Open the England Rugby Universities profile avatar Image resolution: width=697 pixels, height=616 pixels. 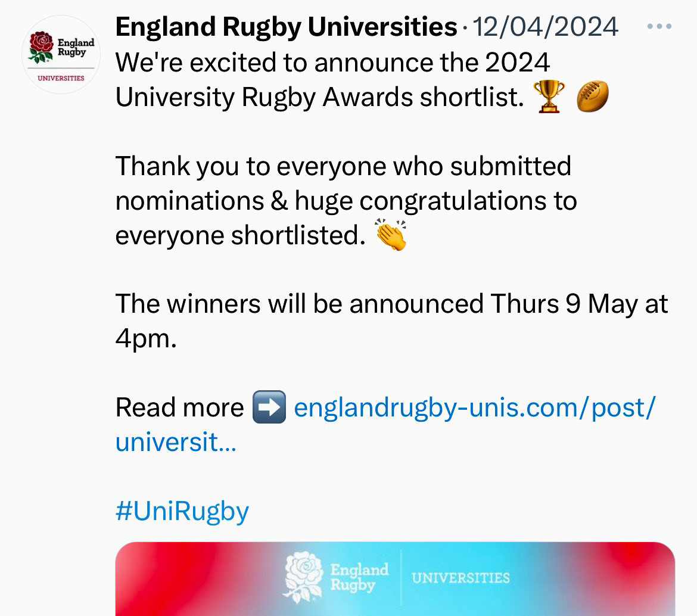pos(61,55)
